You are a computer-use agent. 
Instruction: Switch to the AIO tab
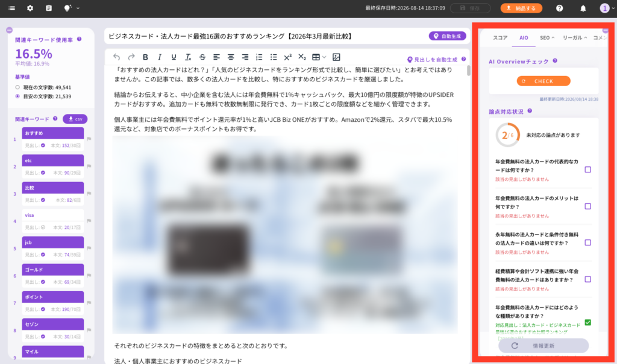524,38
